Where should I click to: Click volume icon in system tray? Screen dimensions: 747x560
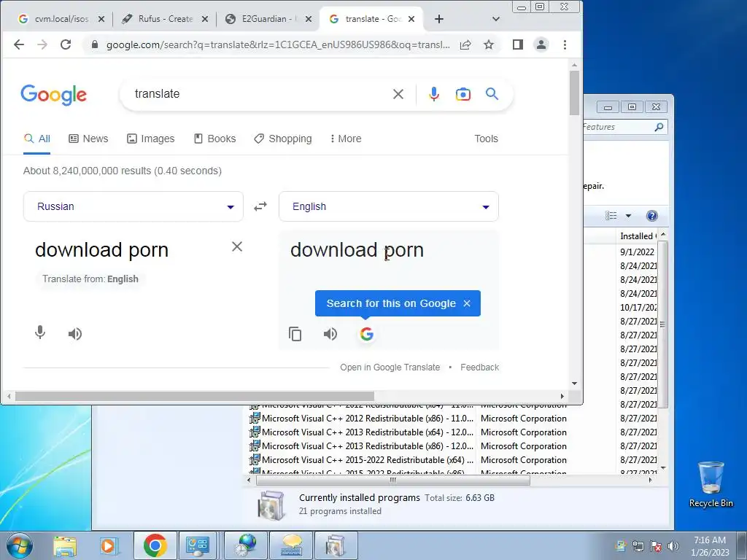tap(673, 545)
